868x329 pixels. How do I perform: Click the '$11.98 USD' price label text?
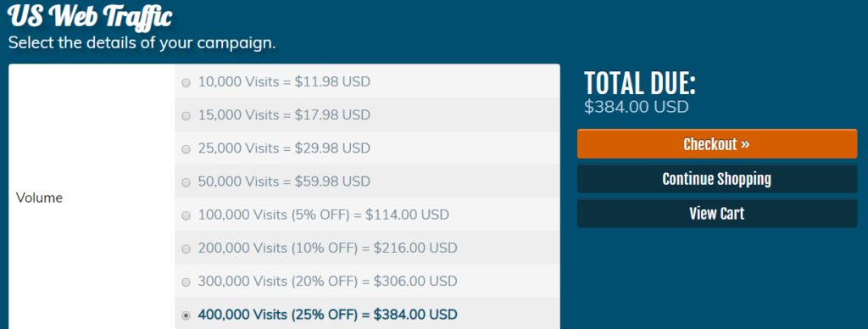(x=332, y=82)
